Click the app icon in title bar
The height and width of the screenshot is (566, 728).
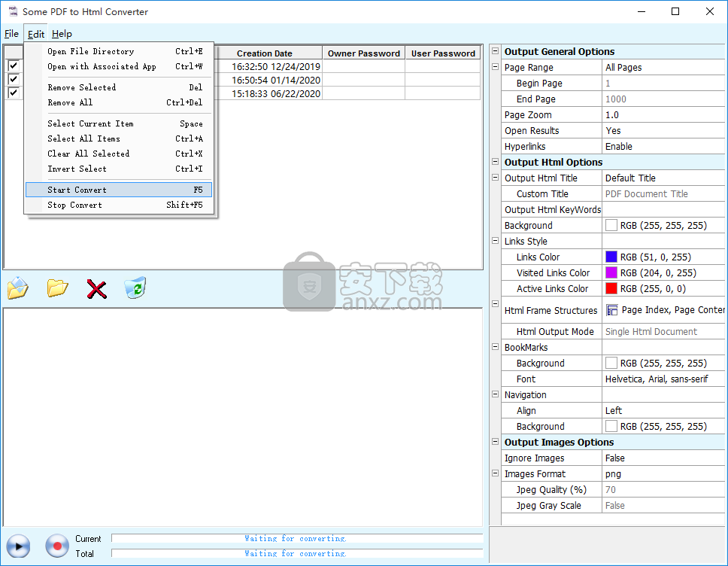tap(13, 11)
